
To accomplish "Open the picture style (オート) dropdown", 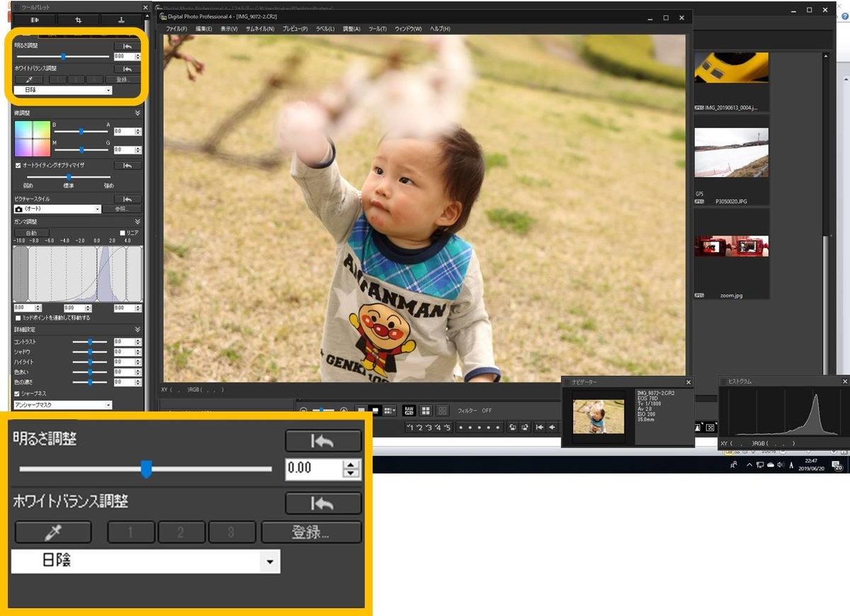I will coord(57,210).
